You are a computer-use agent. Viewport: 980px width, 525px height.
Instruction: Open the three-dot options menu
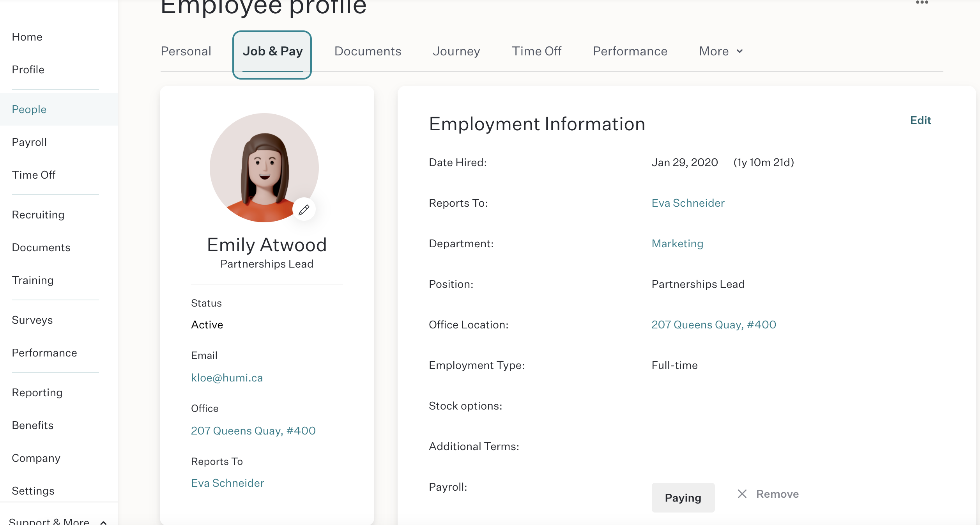(922, 3)
